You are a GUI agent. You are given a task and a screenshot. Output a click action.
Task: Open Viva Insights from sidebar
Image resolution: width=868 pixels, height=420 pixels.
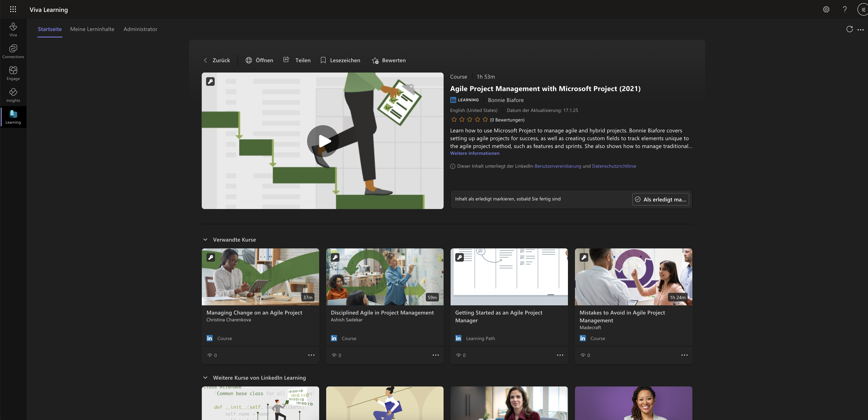tap(13, 95)
